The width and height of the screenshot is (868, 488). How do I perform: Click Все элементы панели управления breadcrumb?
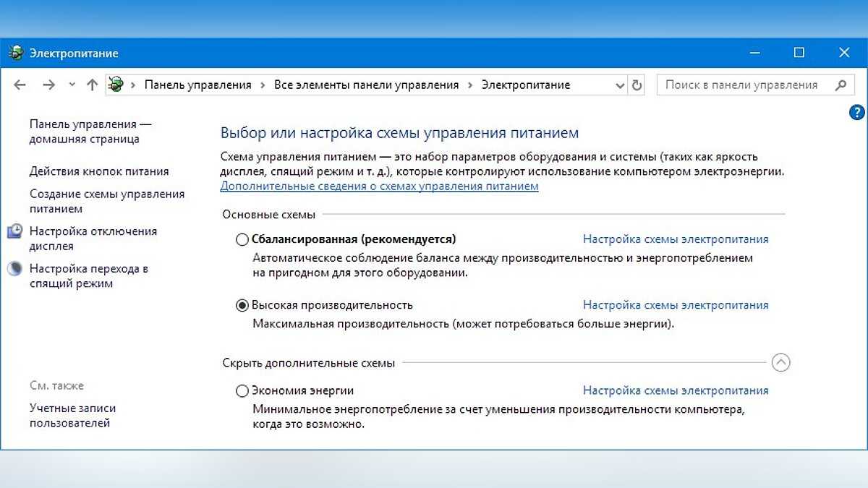[366, 85]
